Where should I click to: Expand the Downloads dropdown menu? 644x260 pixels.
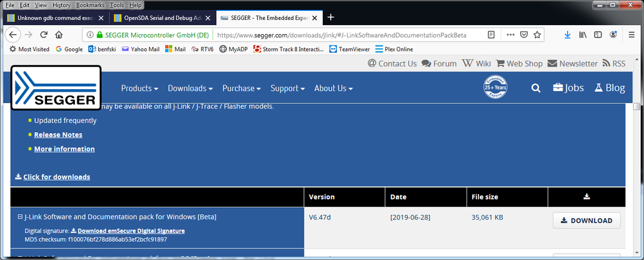click(x=190, y=88)
